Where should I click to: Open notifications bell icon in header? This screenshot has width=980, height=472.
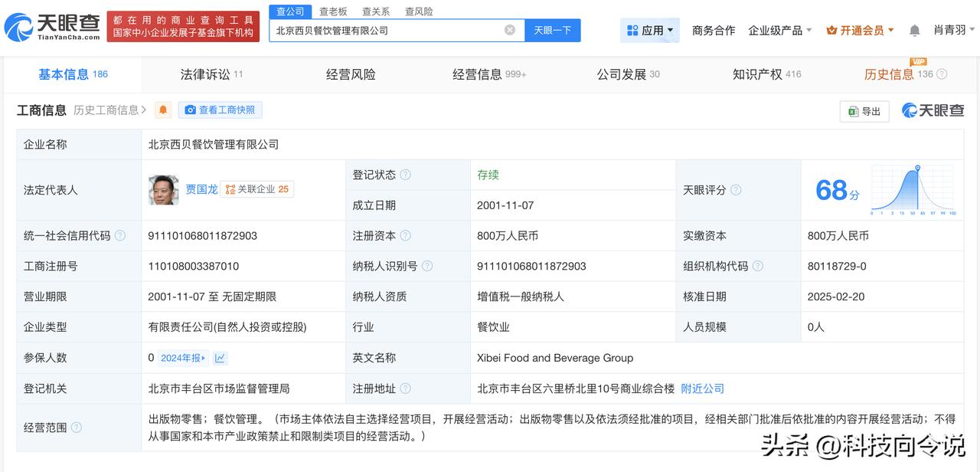click(914, 31)
